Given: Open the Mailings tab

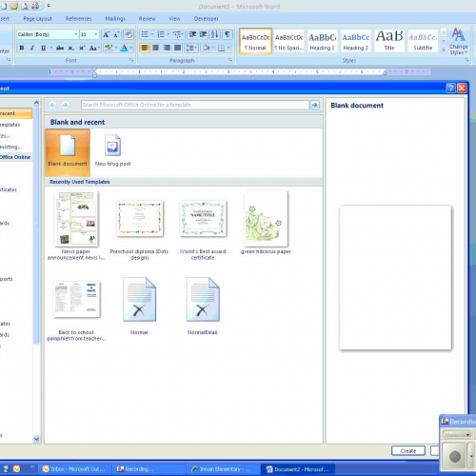Looking at the screenshot, I should (115, 19).
